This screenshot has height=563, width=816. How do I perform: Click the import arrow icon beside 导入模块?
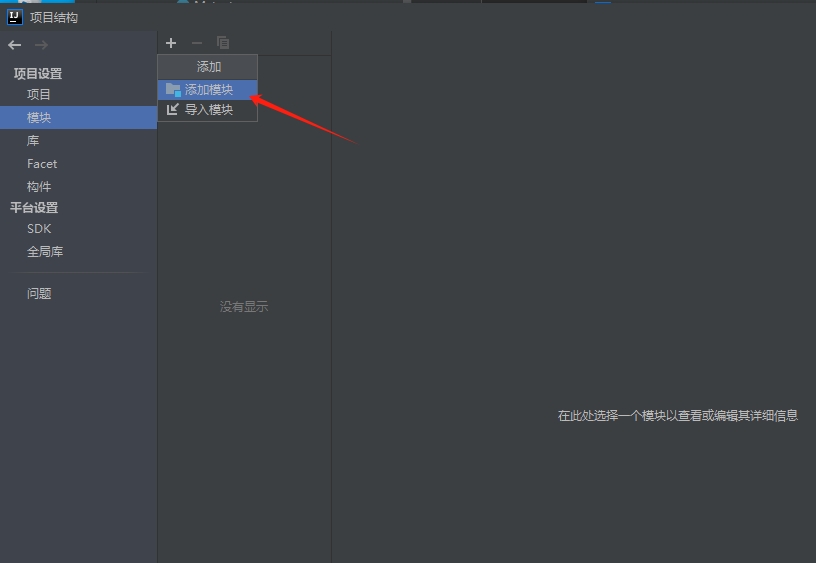(x=172, y=109)
